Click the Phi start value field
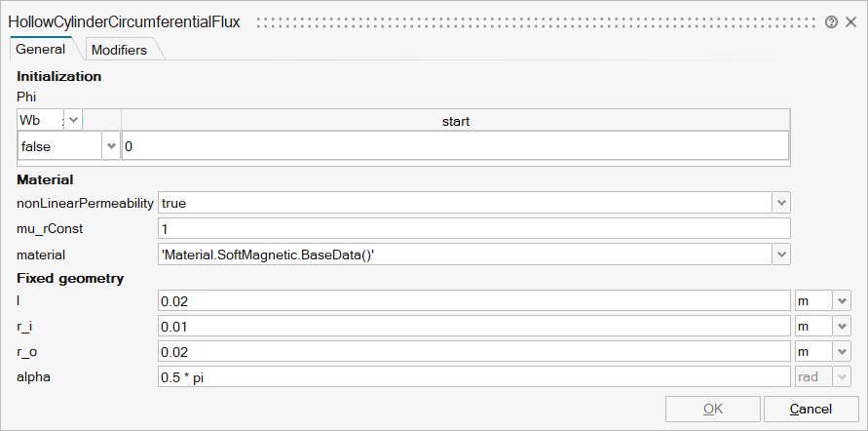 (455, 146)
